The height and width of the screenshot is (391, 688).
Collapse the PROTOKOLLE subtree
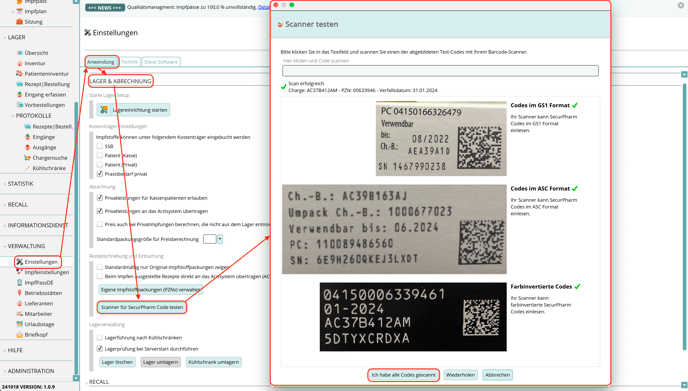pyautogui.click(x=13, y=116)
